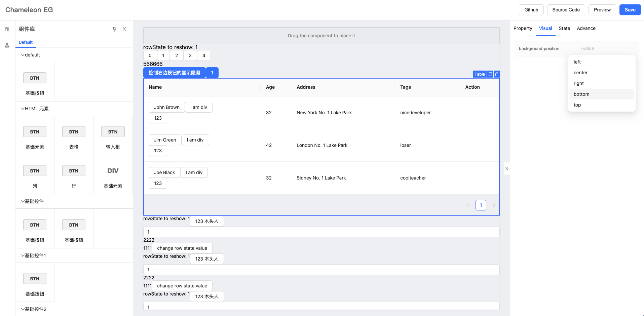Click the Table component label badge
The image size is (644, 316).
tap(480, 74)
